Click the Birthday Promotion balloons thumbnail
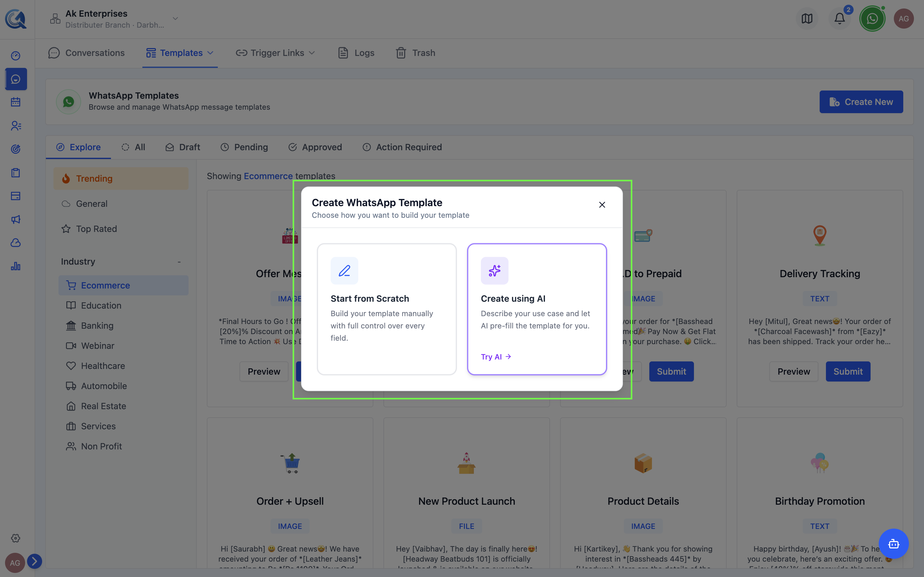 (x=819, y=463)
